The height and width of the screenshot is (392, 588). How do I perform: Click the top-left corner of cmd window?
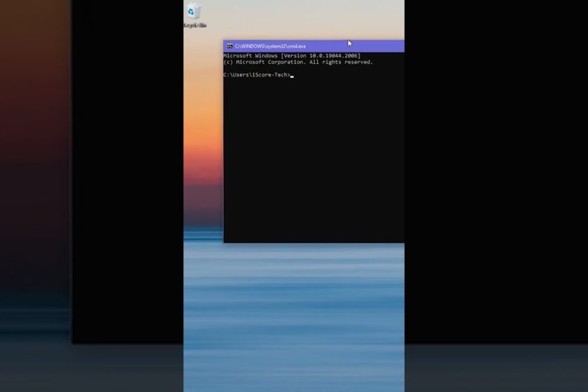(x=224, y=41)
